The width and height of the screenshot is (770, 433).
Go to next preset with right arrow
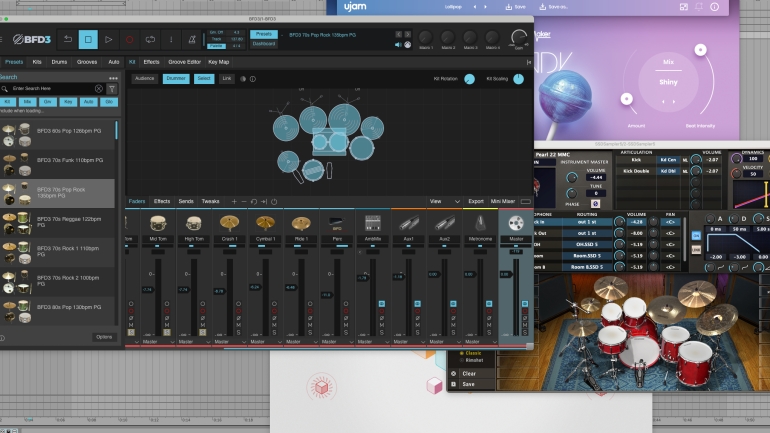(408, 34)
